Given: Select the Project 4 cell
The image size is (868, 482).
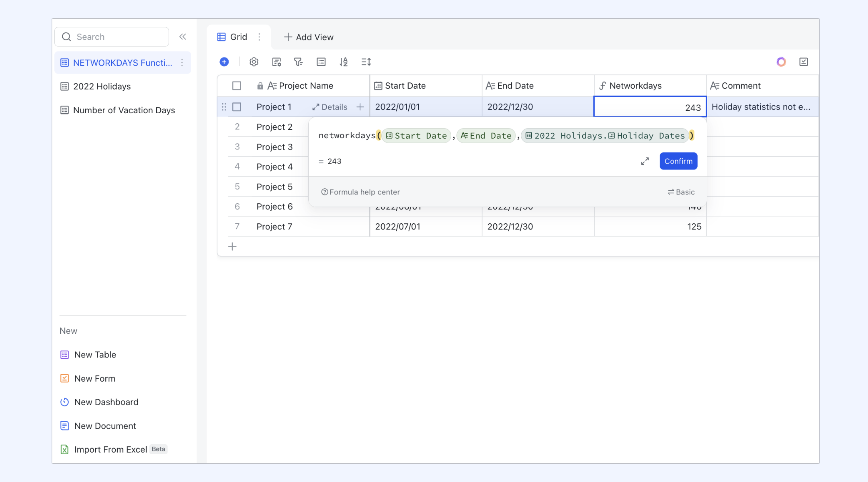Looking at the screenshot, I should [280, 167].
